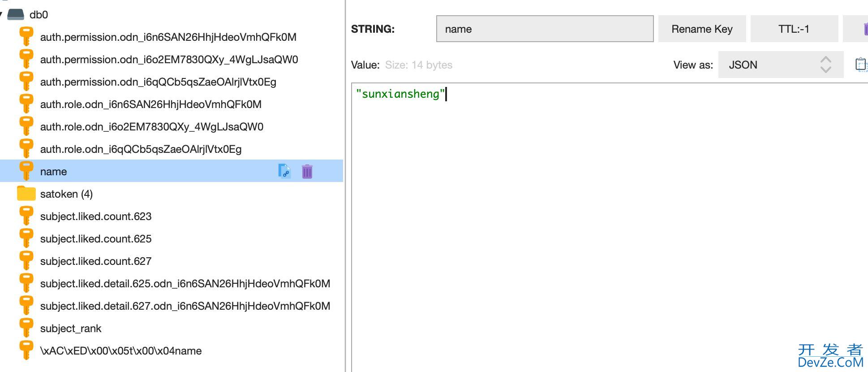Select key subject.liked.detail.625.odn_i6n6SAN26HhjHdeoVmhQFk0M
The width and height of the screenshot is (868, 372).
tap(185, 284)
